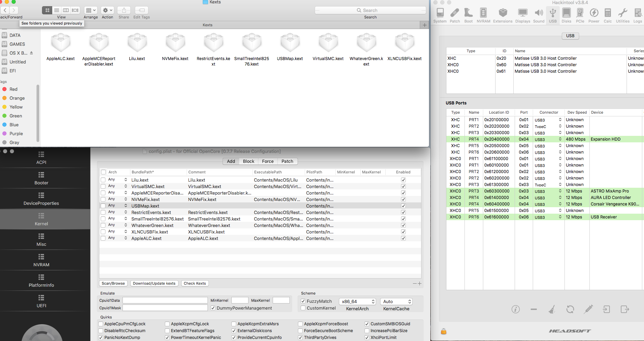The image size is (644, 341).
Task: Click the USB info icon
Action: [x=515, y=309]
